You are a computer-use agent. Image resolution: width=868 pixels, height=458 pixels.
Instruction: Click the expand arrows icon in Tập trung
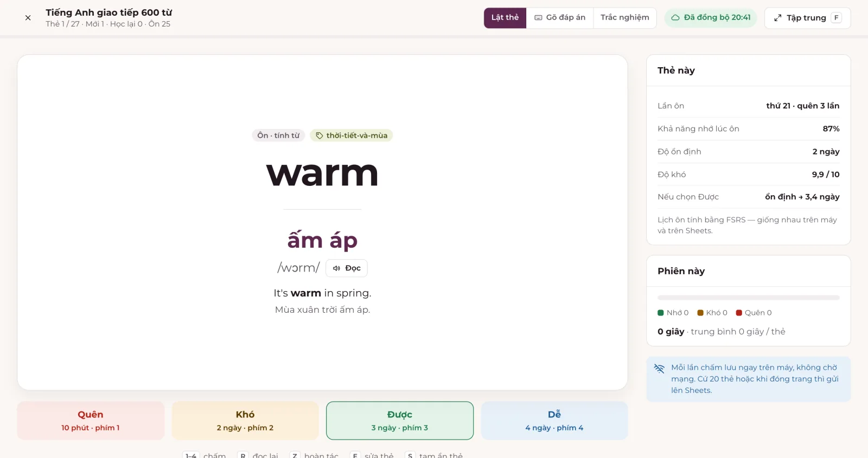(x=777, y=18)
